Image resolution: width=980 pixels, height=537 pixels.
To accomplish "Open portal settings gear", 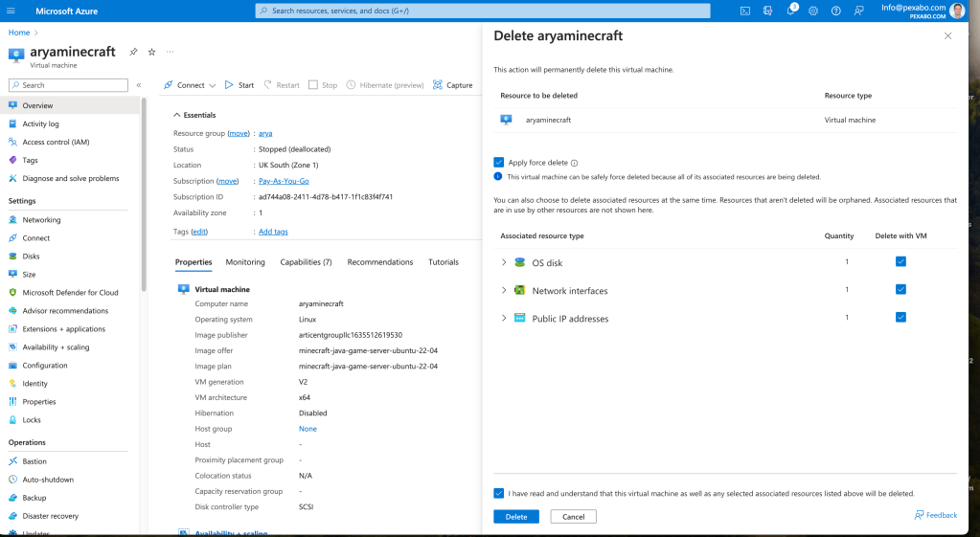I will click(x=813, y=11).
